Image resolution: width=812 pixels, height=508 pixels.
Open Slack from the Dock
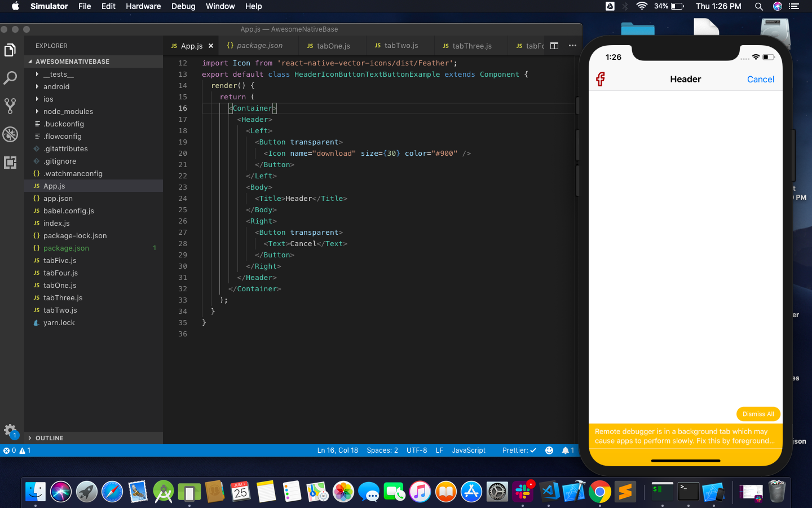click(x=523, y=492)
